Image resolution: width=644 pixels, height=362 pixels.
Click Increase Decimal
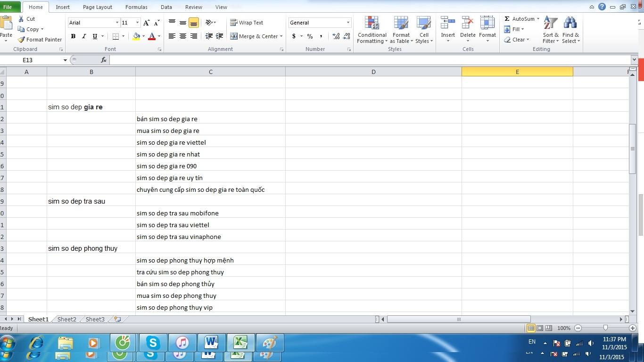[x=336, y=36]
